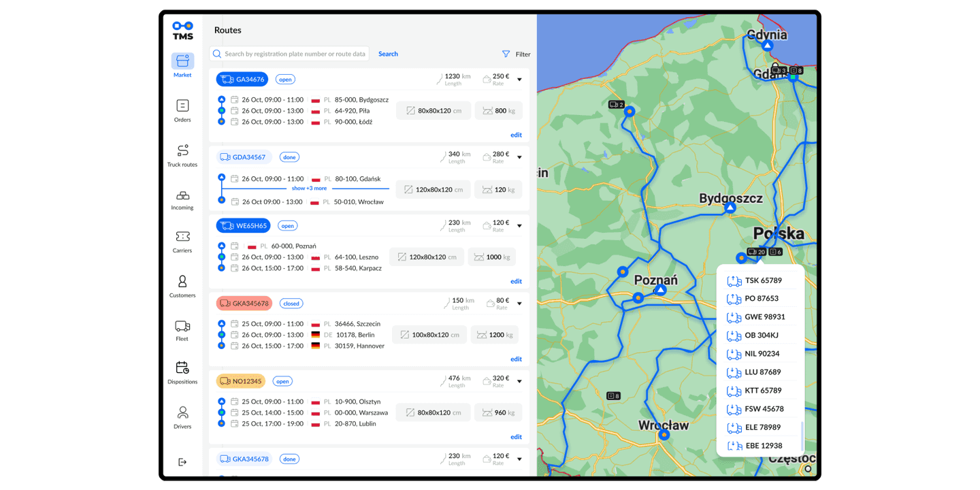
Task: Click the logout icon at sidebar bottom
Action: [x=182, y=462]
